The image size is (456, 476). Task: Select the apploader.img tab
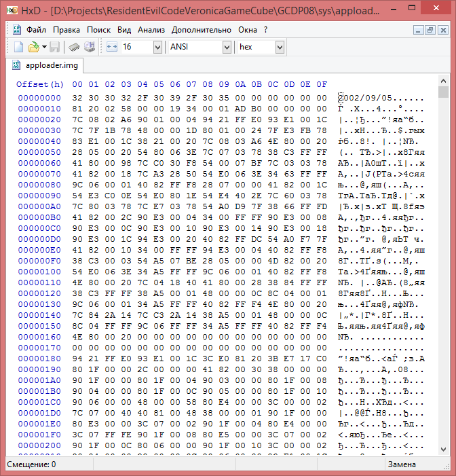point(45,65)
